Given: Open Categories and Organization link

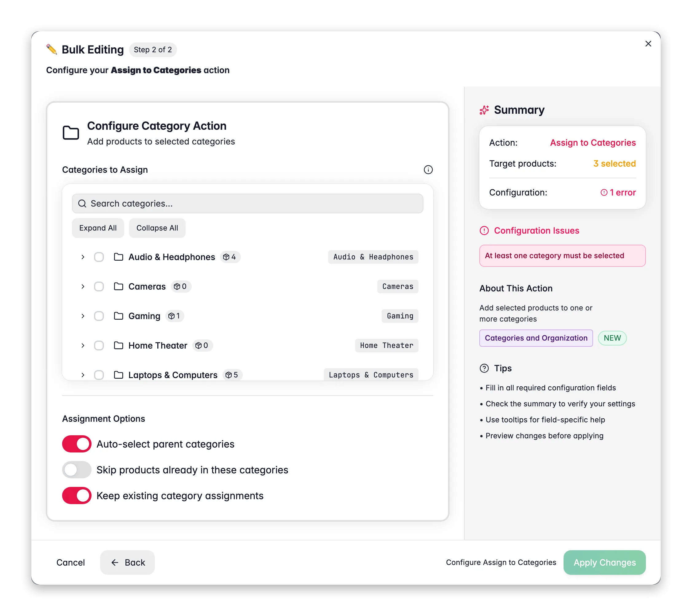Looking at the screenshot, I should pyautogui.click(x=536, y=338).
